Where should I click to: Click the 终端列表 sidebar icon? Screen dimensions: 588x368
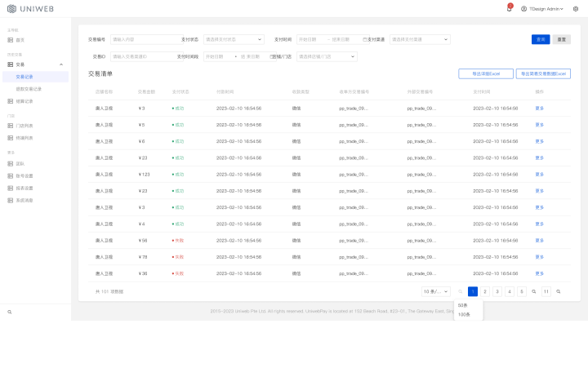[11, 138]
